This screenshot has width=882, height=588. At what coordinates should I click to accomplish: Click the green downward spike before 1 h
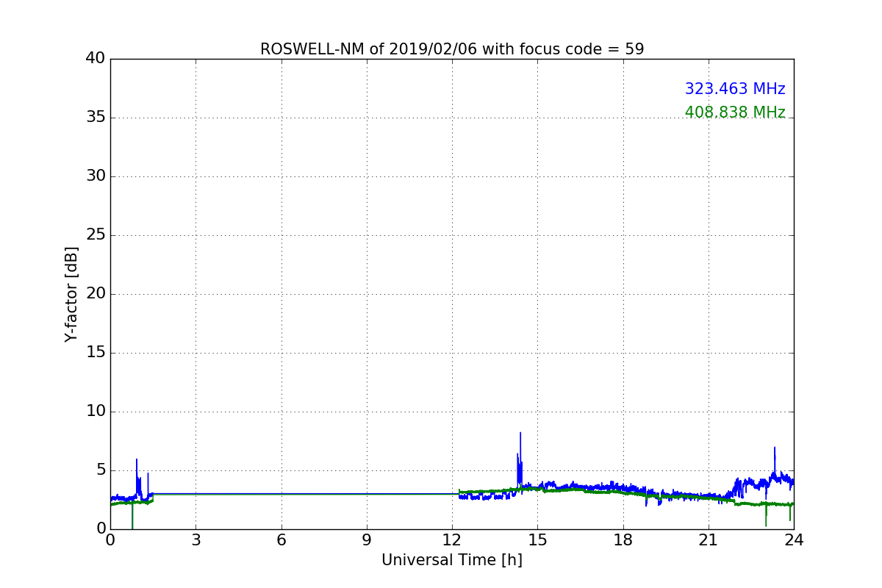click(132, 516)
